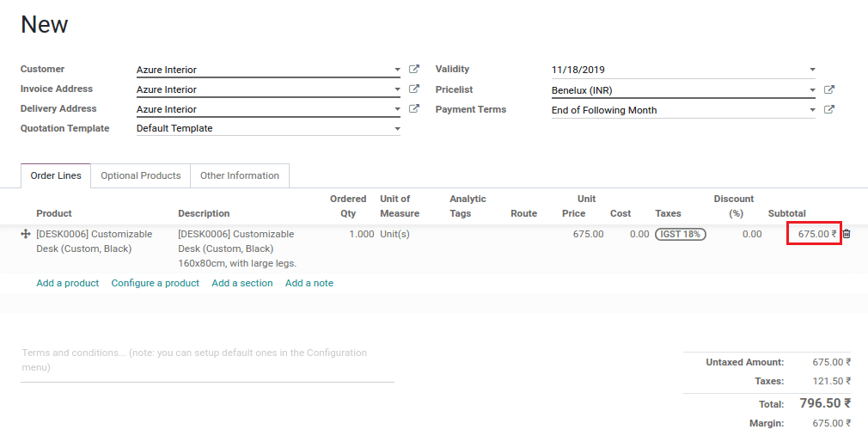Expand the Delivery Address dropdown arrow
The image size is (868, 442).
(397, 110)
